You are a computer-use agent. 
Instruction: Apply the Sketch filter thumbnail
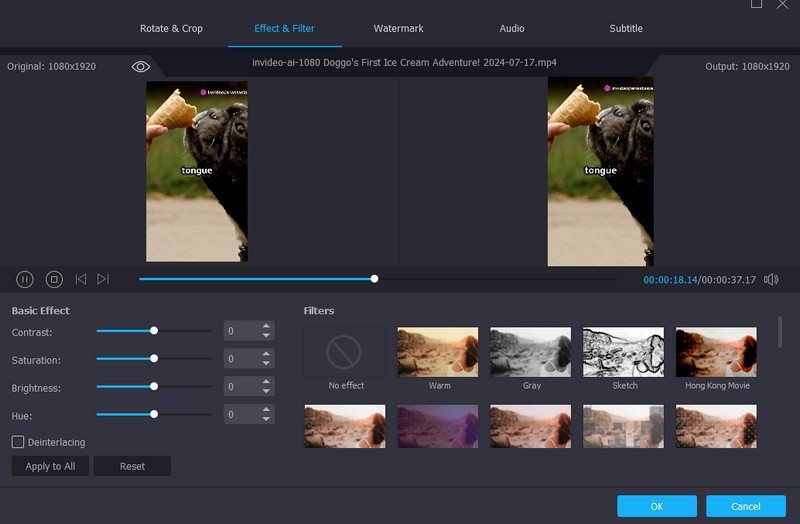pyautogui.click(x=623, y=352)
